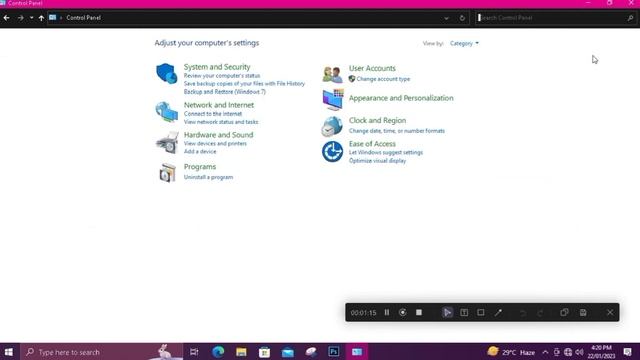Click the Network and Internet globe icon

click(x=167, y=112)
